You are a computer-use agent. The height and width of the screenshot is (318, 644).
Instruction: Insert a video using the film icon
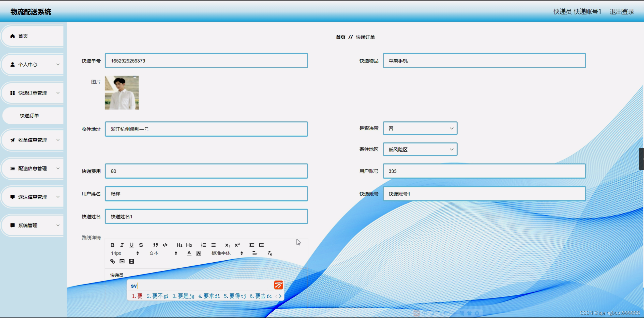click(131, 261)
